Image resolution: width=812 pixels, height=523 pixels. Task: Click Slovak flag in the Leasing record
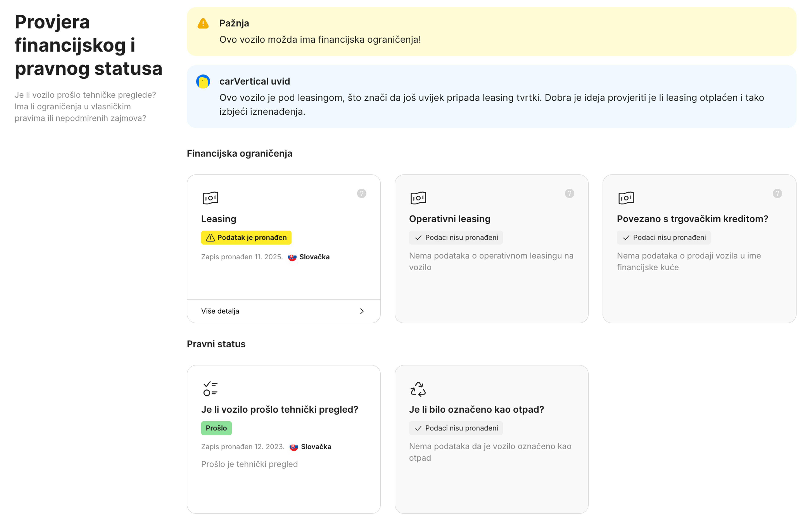[292, 257]
